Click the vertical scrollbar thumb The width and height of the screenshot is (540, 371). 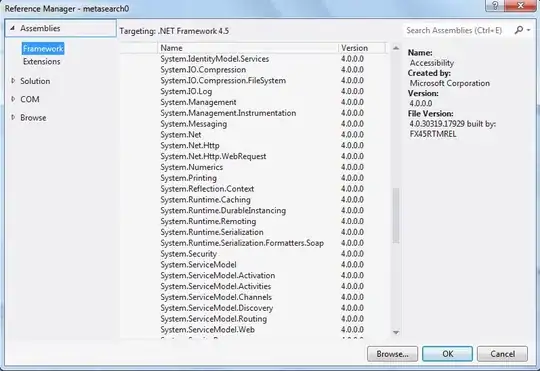click(x=396, y=215)
